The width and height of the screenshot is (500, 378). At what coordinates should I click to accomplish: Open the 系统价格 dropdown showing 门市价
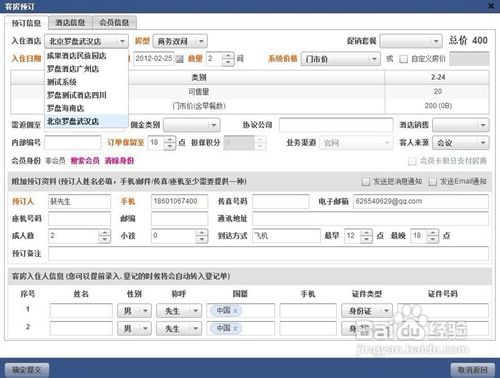[340, 59]
